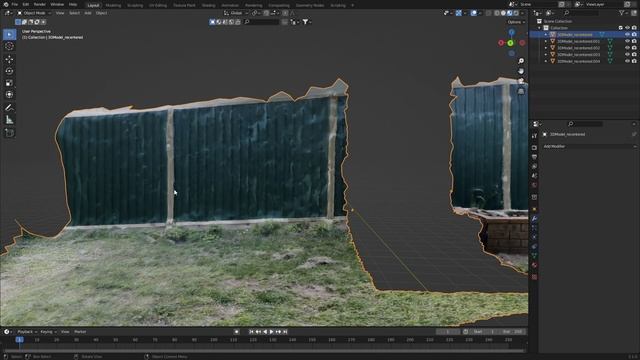Viewport: 640px width, 360px height.
Task: Expand 3DModel_recentered.001 in Outliner
Action: tap(546, 41)
